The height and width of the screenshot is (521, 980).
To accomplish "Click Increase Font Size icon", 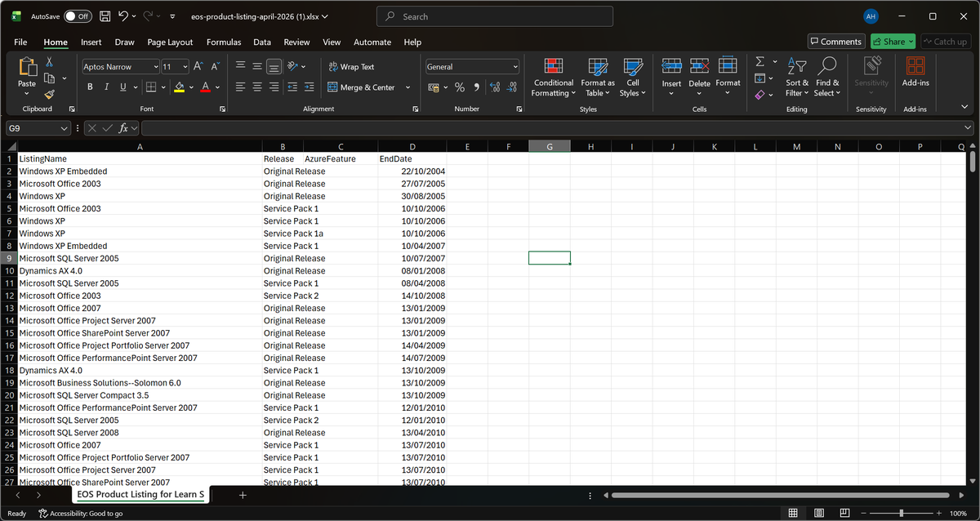I will pos(199,66).
